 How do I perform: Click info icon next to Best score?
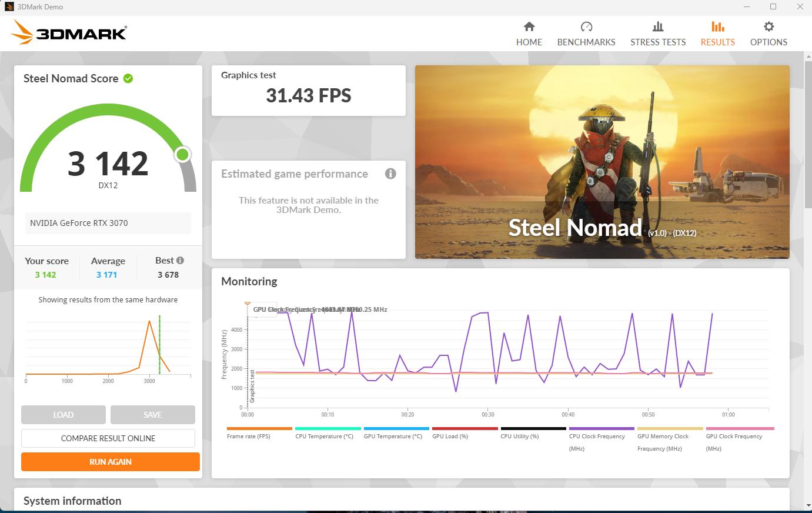180,260
